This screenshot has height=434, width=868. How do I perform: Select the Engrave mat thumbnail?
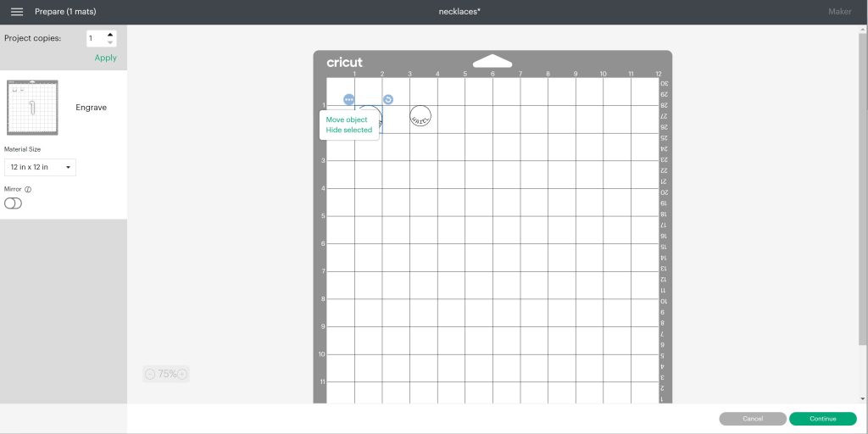(32, 108)
